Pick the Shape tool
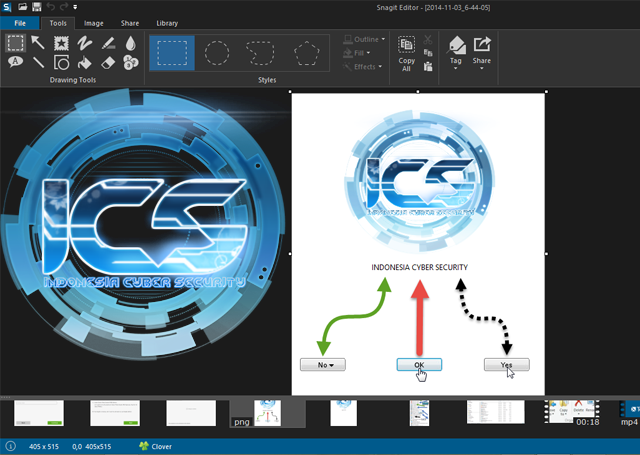 (61, 62)
